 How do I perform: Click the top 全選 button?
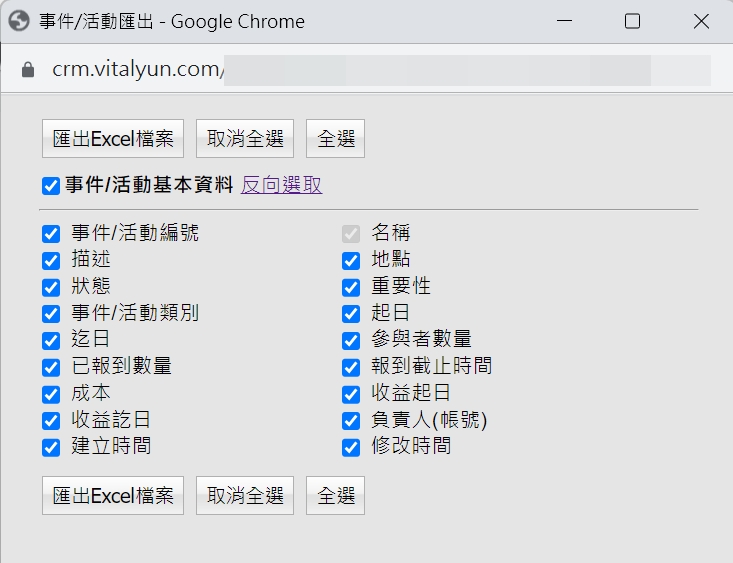pos(335,138)
